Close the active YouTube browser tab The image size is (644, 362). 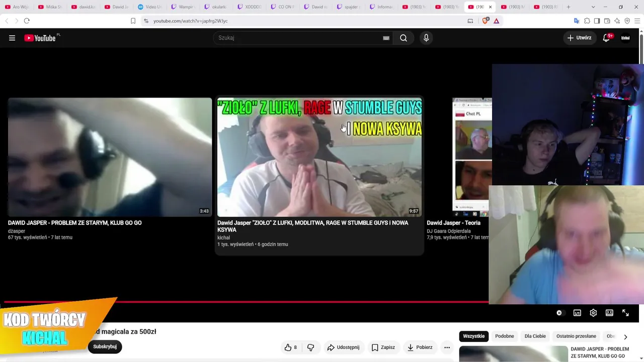[490, 7]
